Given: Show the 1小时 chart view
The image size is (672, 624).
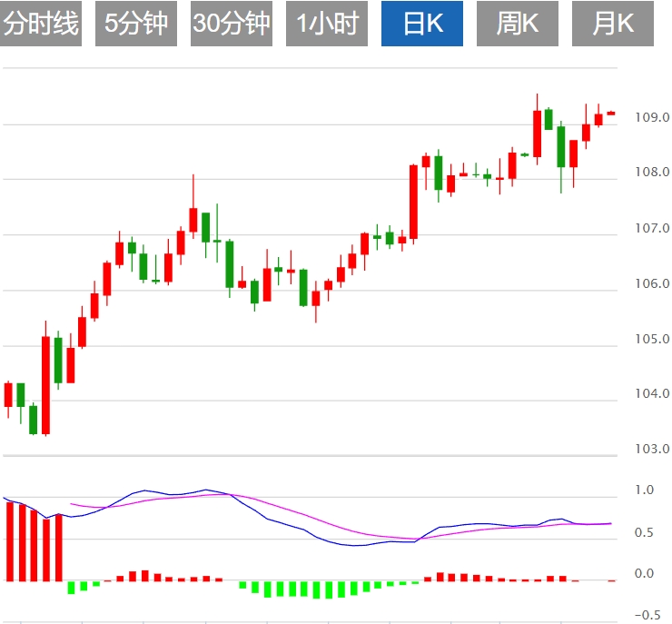Looking at the screenshot, I should click(327, 24).
